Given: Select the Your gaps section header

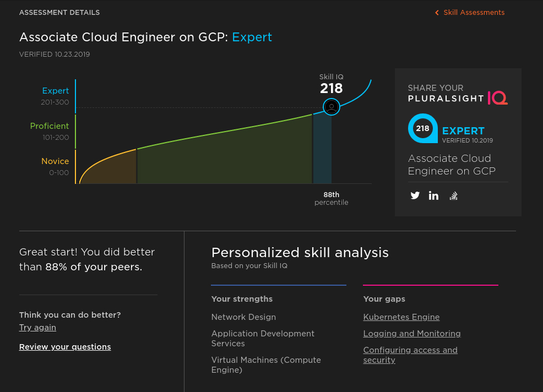Looking at the screenshot, I should pyautogui.click(x=384, y=299).
